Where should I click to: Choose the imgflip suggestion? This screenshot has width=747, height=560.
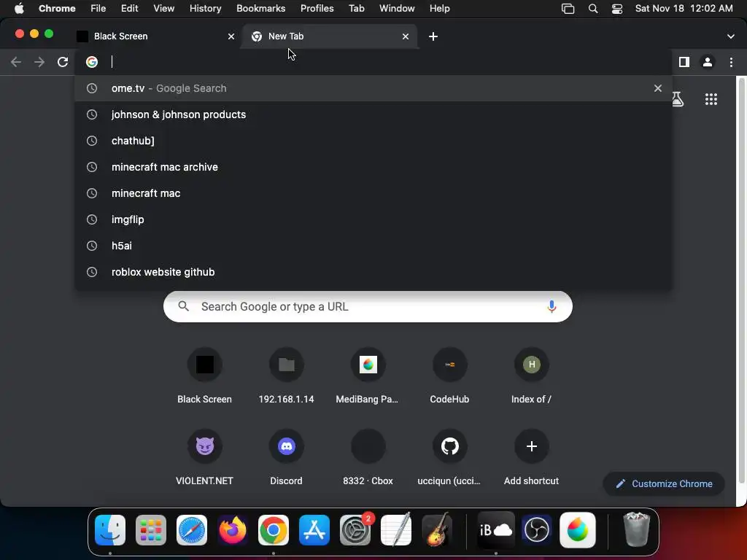coord(373,219)
